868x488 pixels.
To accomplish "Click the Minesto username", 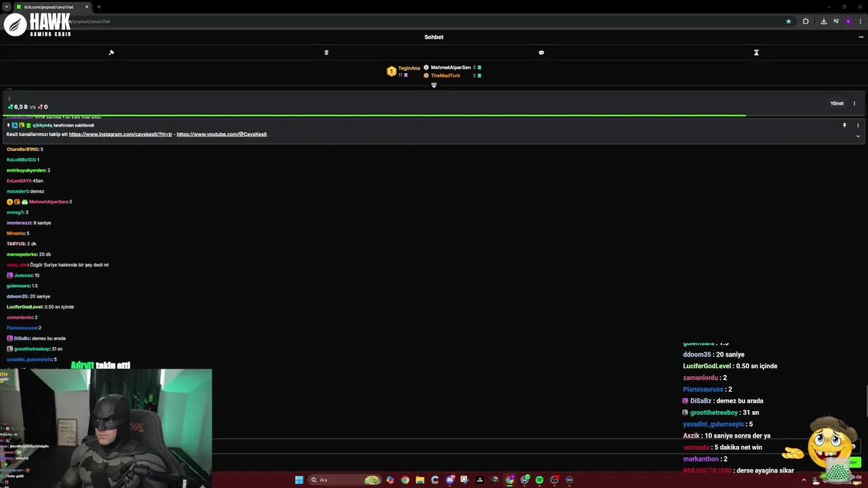I will pos(16,233).
